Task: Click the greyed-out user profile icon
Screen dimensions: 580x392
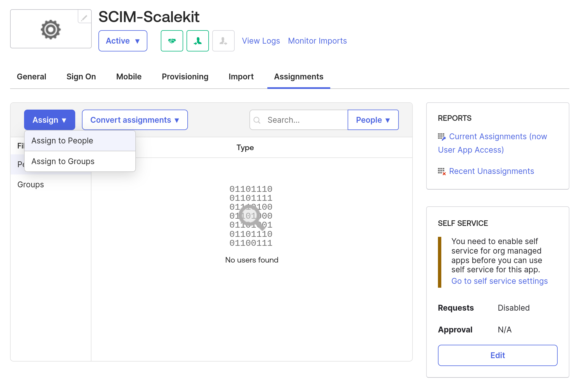Action: pos(223,40)
